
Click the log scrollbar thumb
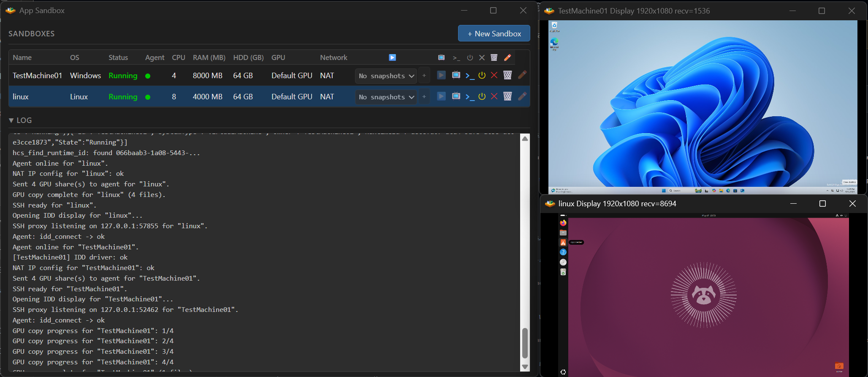(525, 343)
